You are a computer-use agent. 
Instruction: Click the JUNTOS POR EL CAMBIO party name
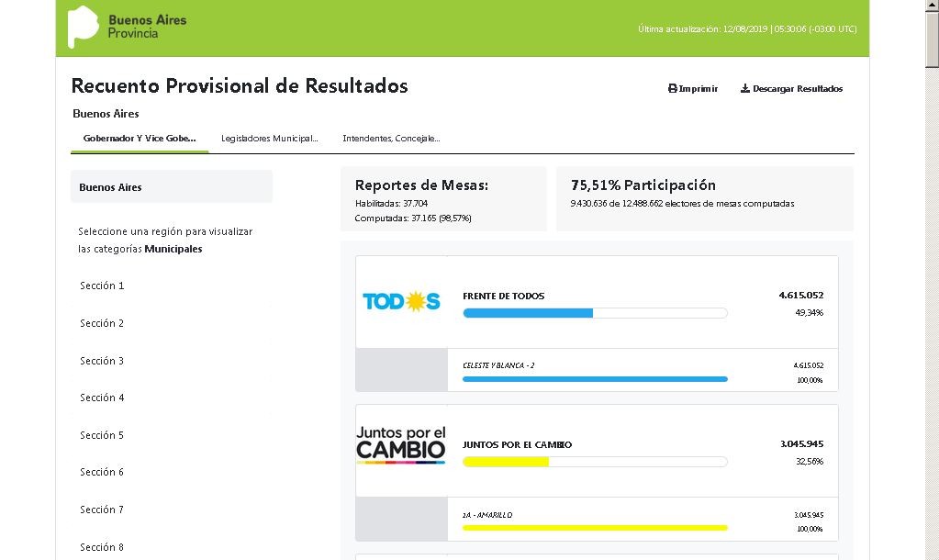point(518,445)
